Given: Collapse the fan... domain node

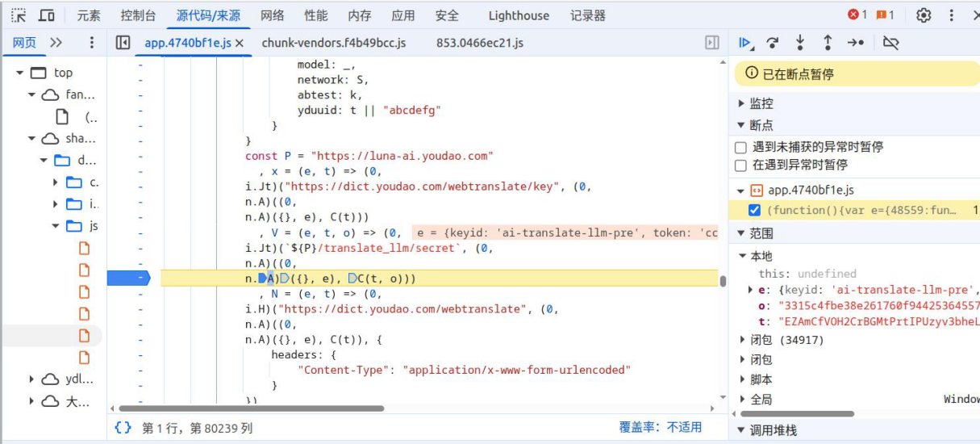Looking at the screenshot, I should [32, 94].
